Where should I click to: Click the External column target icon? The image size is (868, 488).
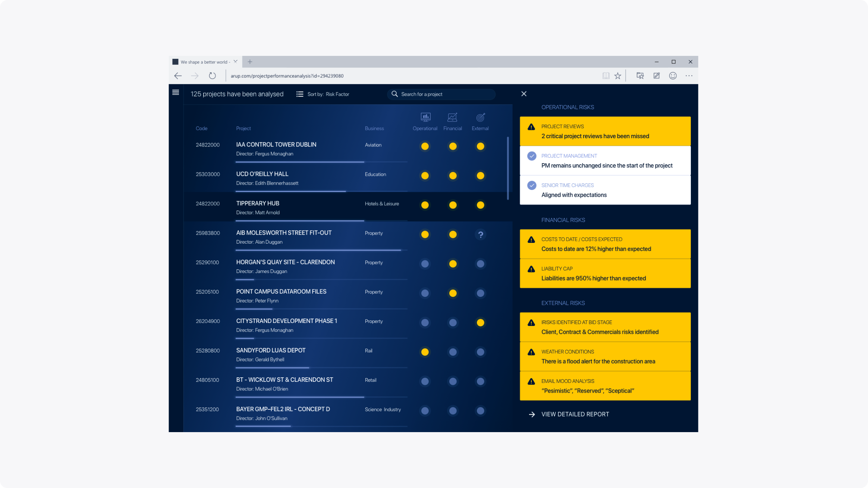click(x=480, y=117)
